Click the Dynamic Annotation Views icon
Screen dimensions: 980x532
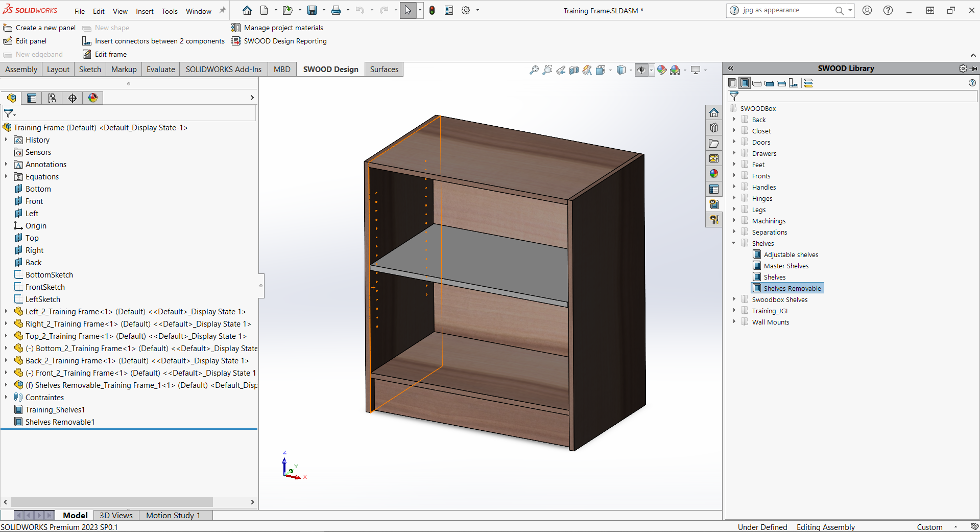[x=587, y=70]
